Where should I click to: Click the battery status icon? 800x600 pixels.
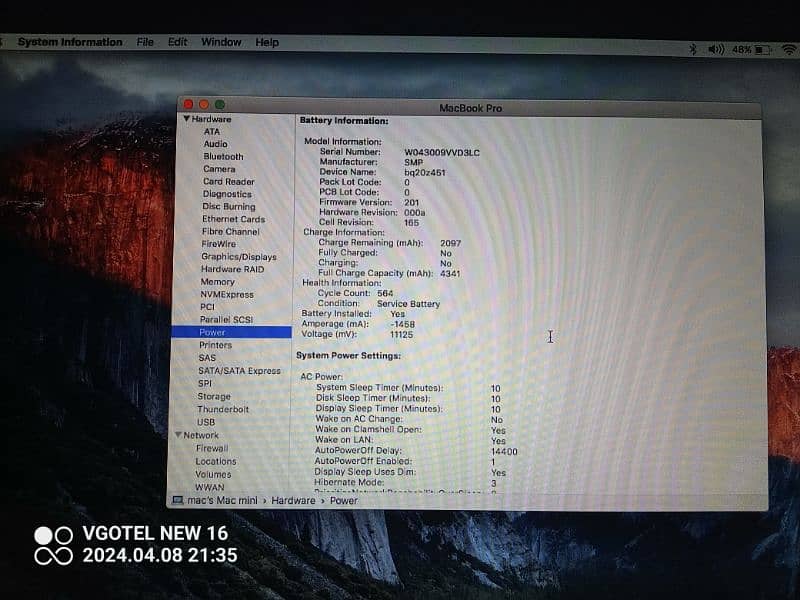click(x=763, y=50)
